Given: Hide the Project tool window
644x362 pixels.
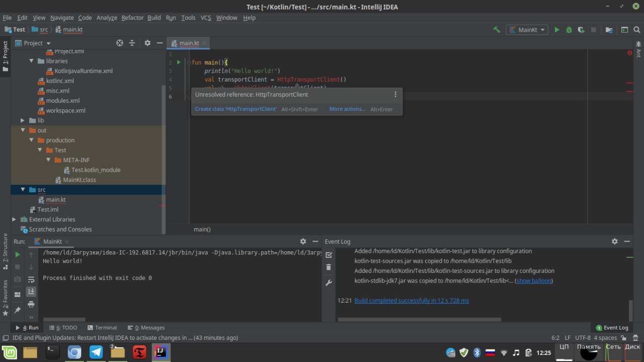Looking at the screenshot, I should [x=159, y=43].
